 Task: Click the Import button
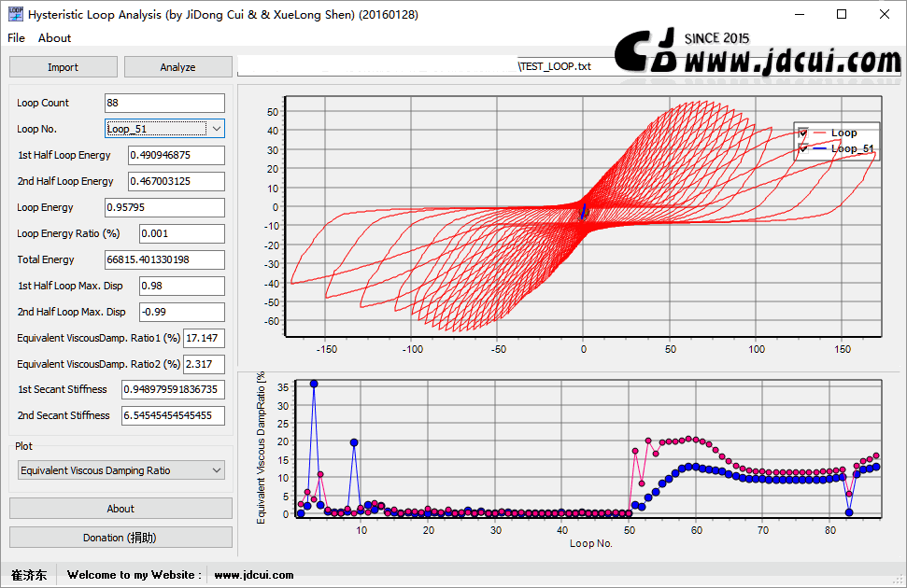(63, 67)
